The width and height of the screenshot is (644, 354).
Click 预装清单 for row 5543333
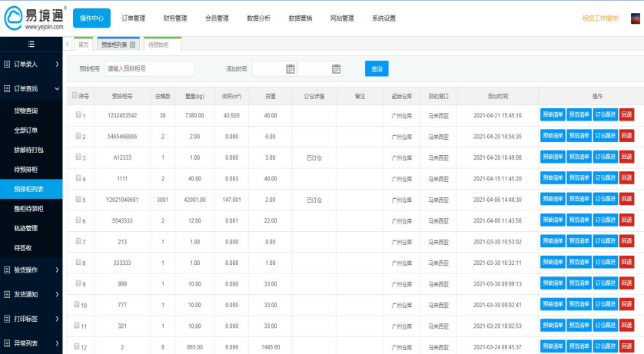(553, 220)
